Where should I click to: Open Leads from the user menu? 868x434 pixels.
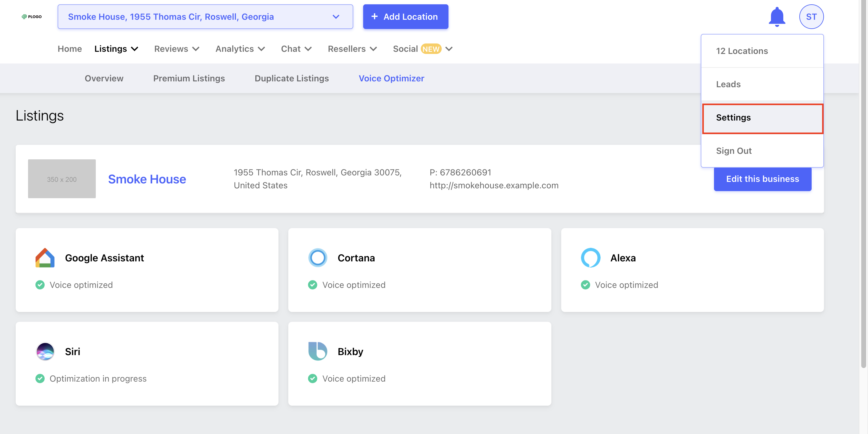pos(762,84)
